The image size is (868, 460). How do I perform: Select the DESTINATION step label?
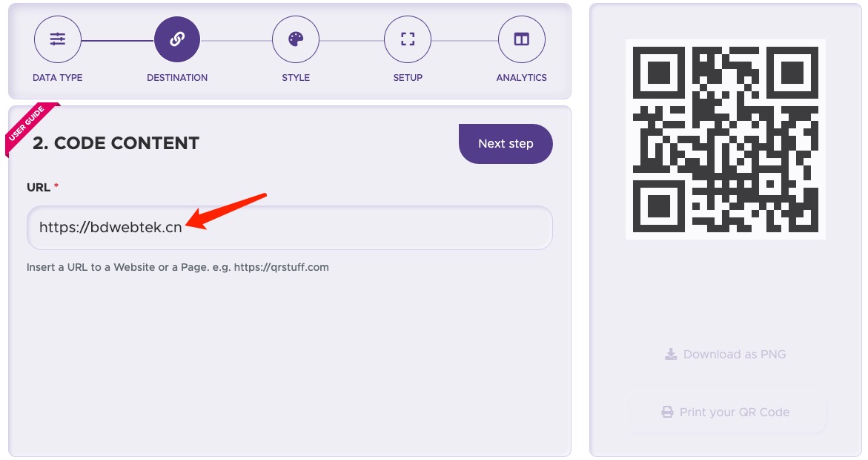[x=177, y=78]
